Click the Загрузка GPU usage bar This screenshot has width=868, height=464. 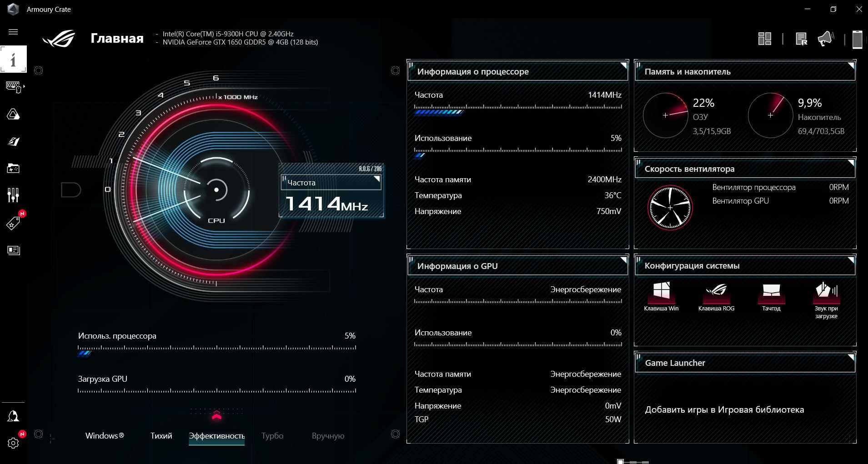[217, 391]
